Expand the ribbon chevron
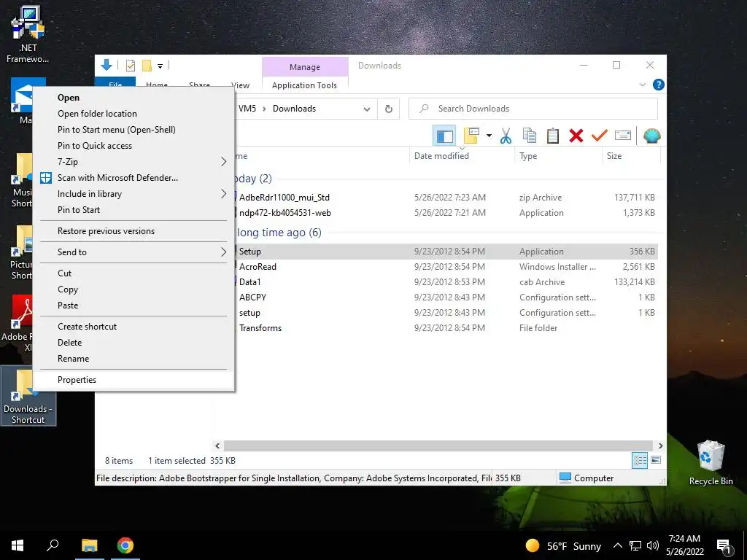This screenshot has width=747, height=560. pos(642,85)
